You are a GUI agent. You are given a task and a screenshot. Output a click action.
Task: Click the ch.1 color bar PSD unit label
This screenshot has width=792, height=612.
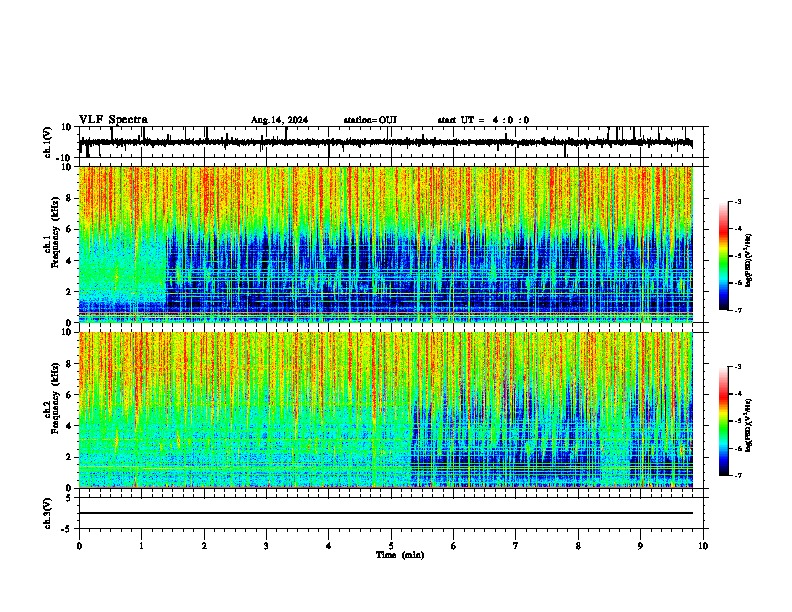point(749,260)
